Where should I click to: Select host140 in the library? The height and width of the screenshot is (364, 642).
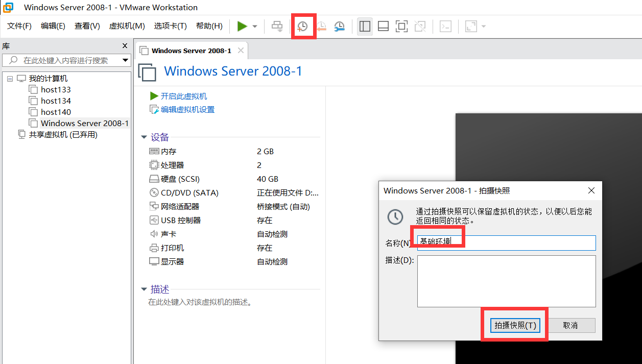56,112
